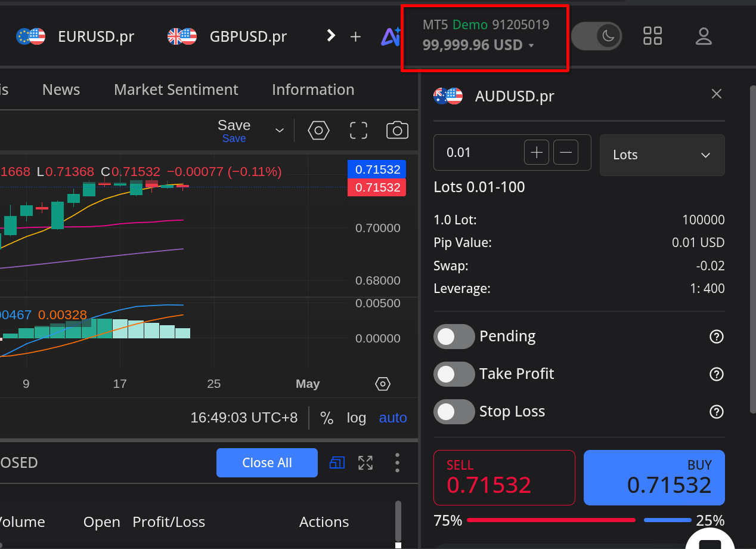Click the red 75% sentiment bar

pyautogui.click(x=551, y=520)
